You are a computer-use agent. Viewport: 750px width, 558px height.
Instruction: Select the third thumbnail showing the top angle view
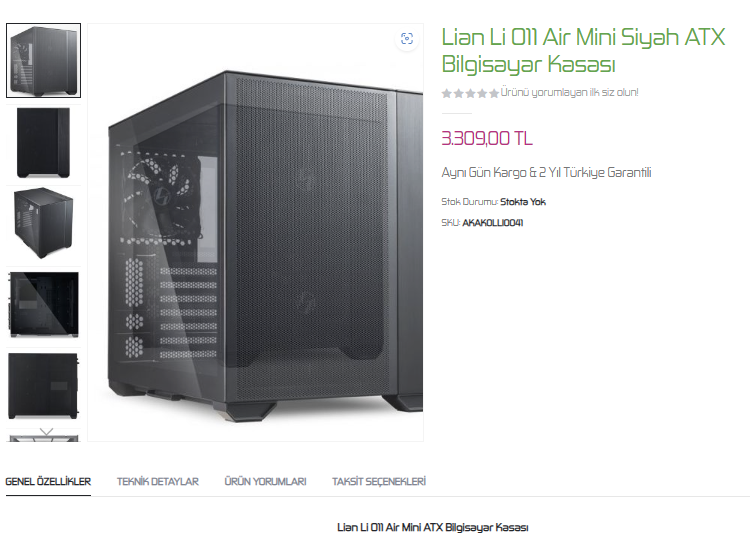coord(44,223)
